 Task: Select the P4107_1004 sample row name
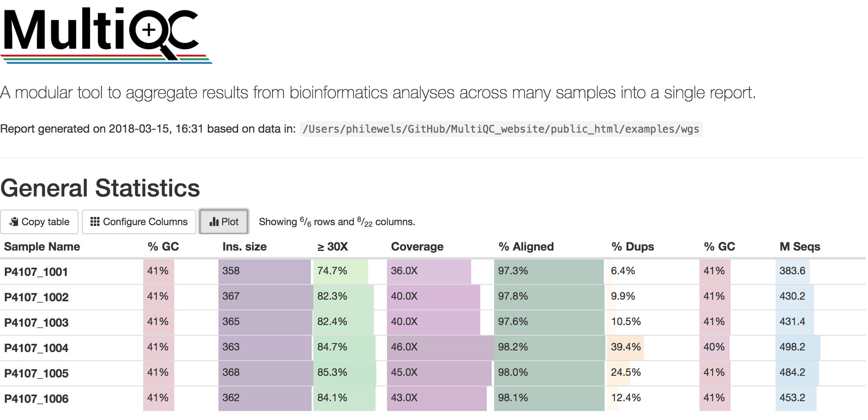(x=36, y=348)
